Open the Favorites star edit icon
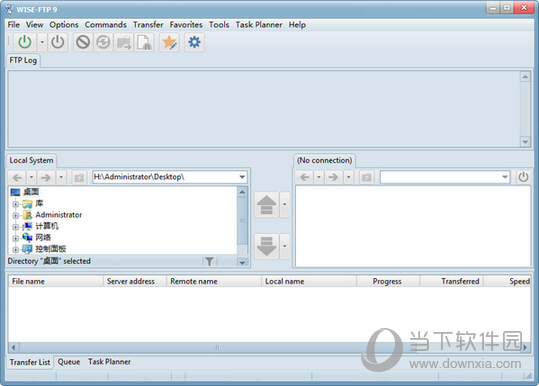The height and width of the screenshot is (386, 539). [169, 43]
